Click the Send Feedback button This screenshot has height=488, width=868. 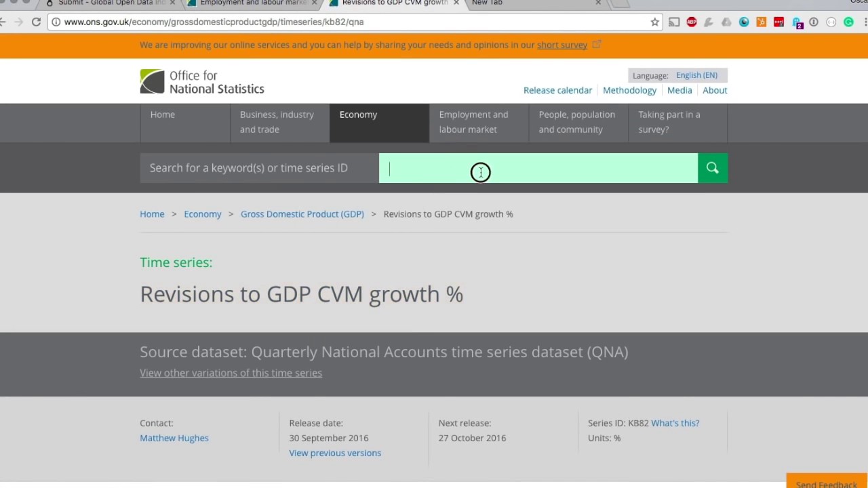click(x=827, y=481)
